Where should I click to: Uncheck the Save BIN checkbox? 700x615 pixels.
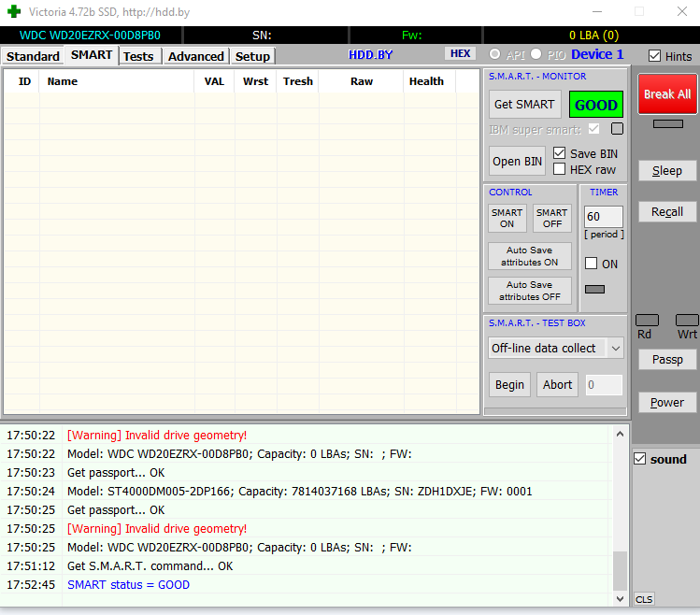(560, 153)
